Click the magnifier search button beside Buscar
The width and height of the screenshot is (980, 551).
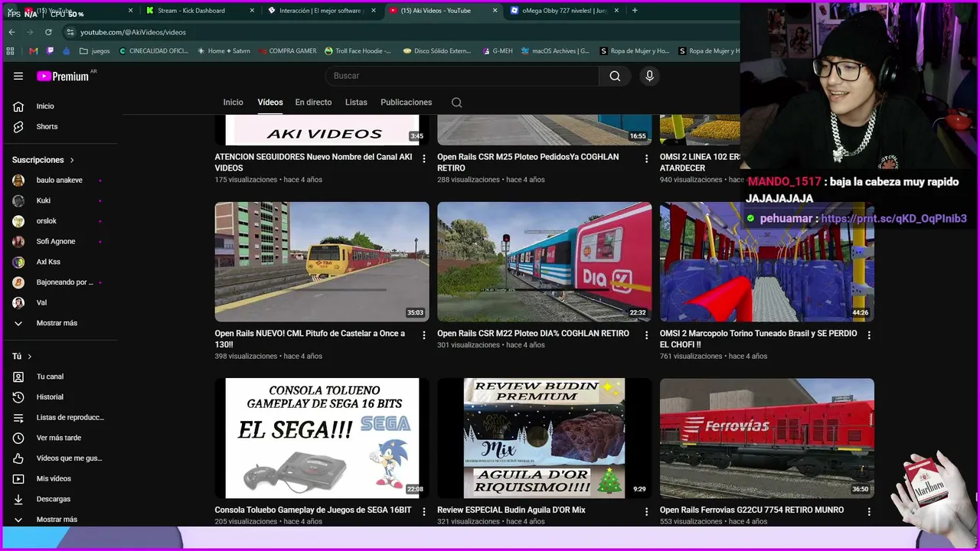pyautogui.click(x=615, y=76)
